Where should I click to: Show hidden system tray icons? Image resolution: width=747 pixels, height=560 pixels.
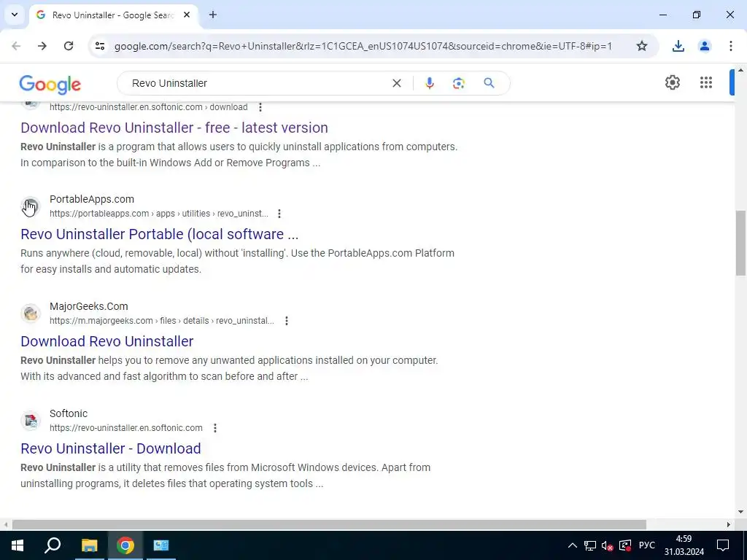pos(573,545)
